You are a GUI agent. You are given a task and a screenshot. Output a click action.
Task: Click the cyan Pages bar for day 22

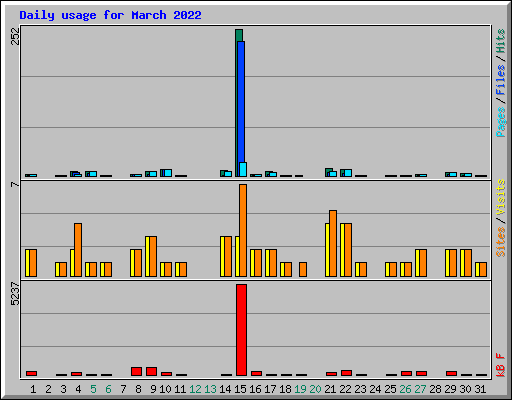coord(348,173)
